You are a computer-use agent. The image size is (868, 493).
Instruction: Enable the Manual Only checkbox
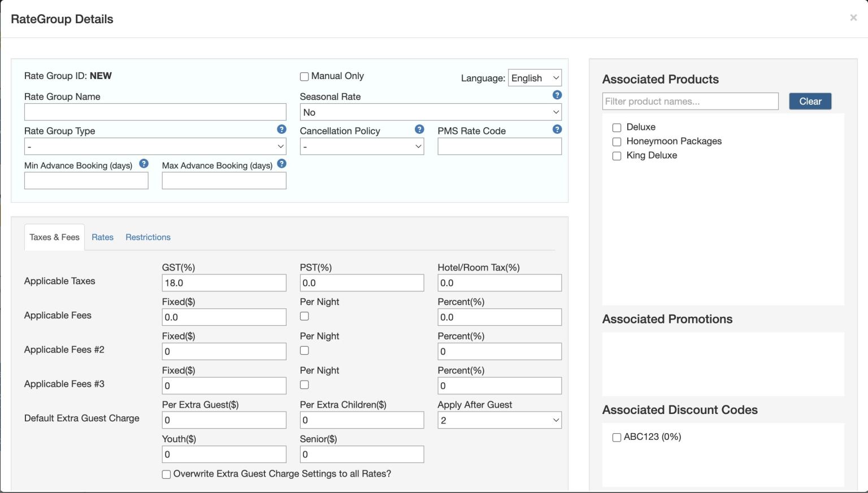[304, 76]
